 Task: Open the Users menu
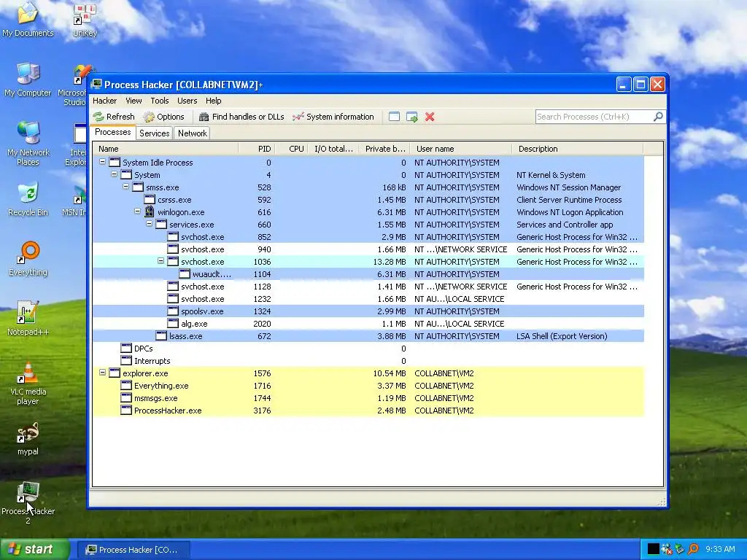click(x=187, y=101)
